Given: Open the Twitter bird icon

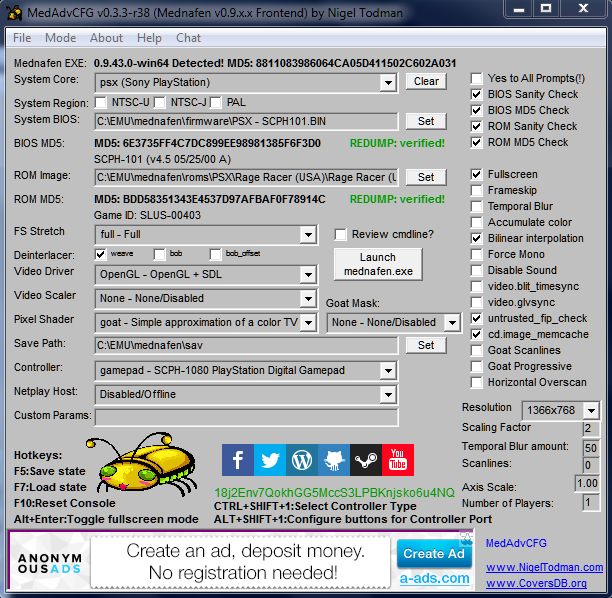Looking at the screenshot, I should coord(270,460).
